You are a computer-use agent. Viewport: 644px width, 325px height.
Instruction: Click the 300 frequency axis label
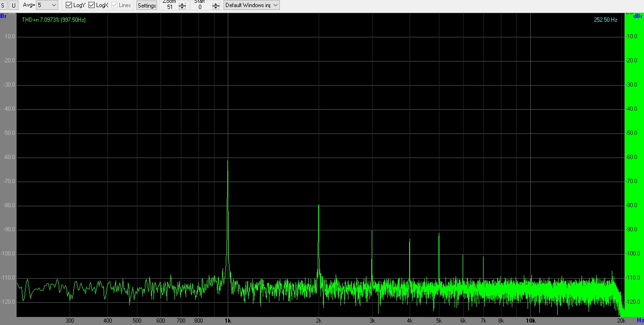pos(70,321)
